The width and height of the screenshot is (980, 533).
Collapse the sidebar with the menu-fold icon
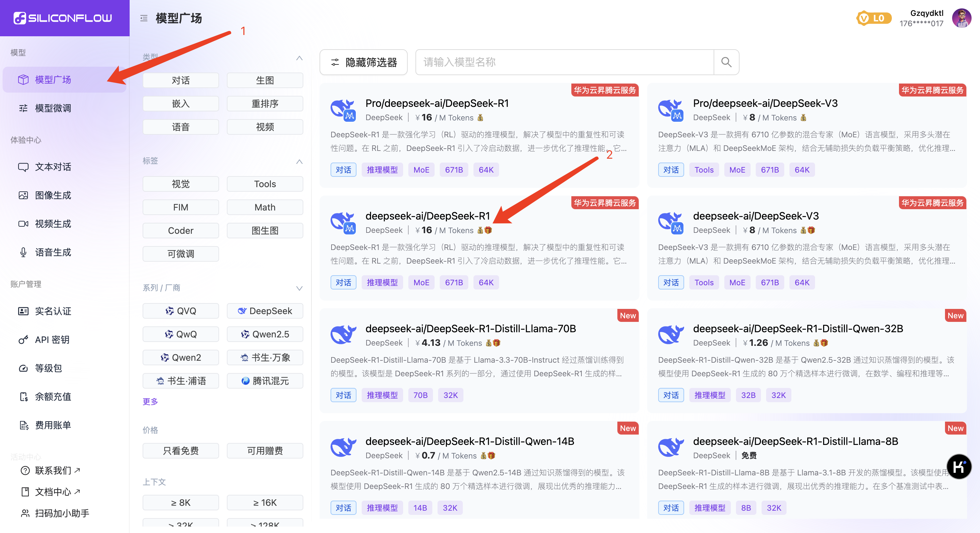pyautogui.click(x=144, y=18)
